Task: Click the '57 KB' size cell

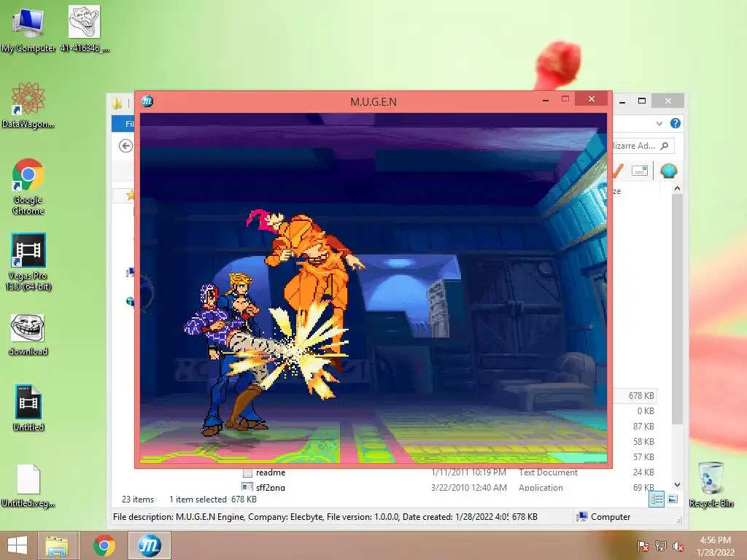Action: (x=643, y=456)
